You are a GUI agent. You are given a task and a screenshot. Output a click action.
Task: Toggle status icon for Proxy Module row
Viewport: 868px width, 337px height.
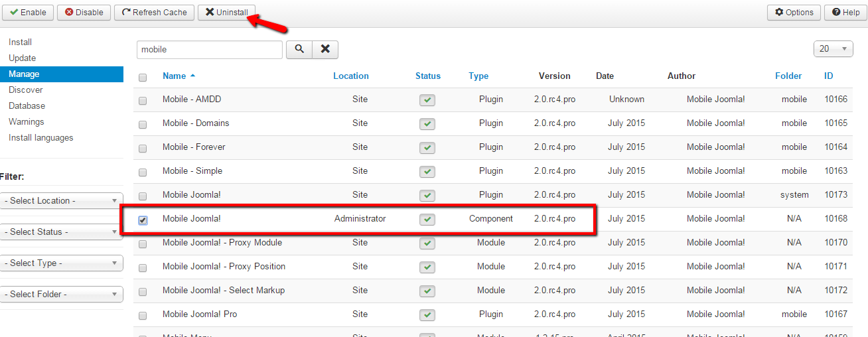[427, 243]
